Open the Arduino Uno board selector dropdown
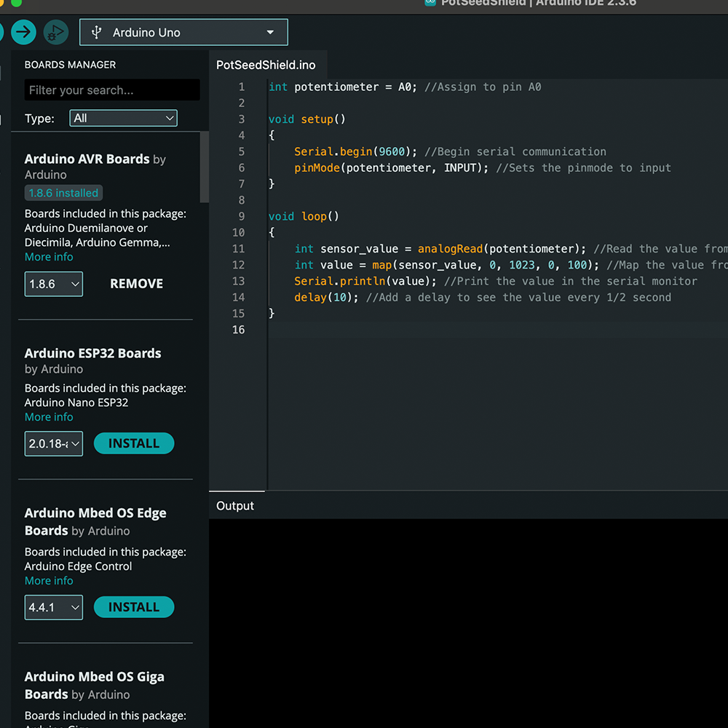This screenshot has width=728, height=728. pyautogui.click(x=183, y=32)
